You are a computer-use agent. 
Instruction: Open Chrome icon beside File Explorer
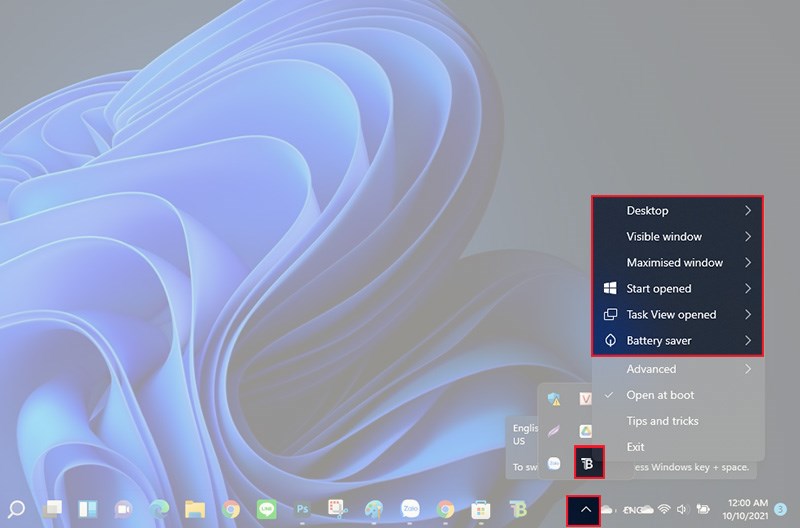[231, 509]
